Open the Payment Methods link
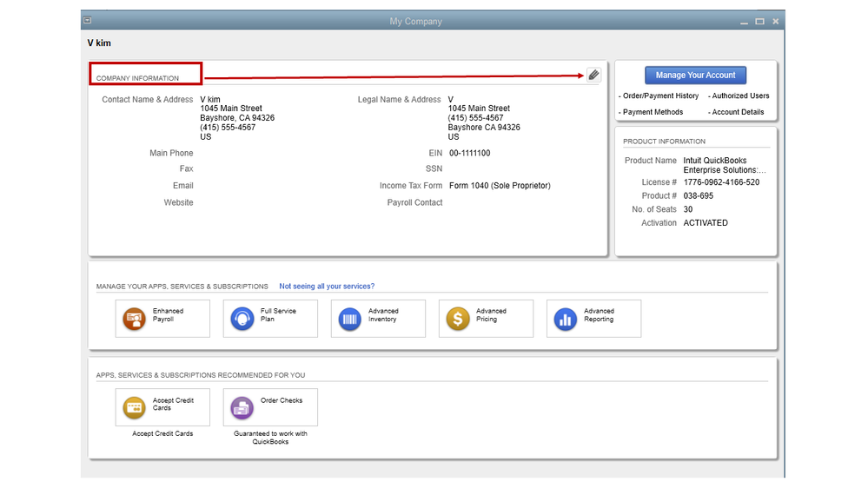Viewport: 868px width, 488px height. [x=651, y=112]
